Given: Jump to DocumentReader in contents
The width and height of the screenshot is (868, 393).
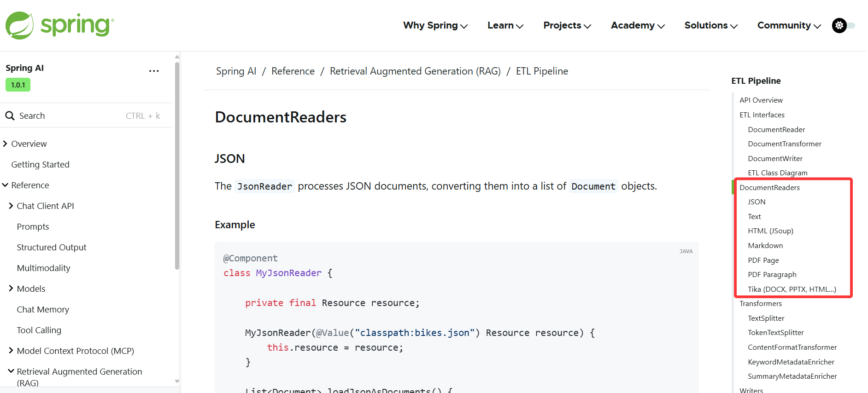Looking at the screenshot, I should (776, 129).
